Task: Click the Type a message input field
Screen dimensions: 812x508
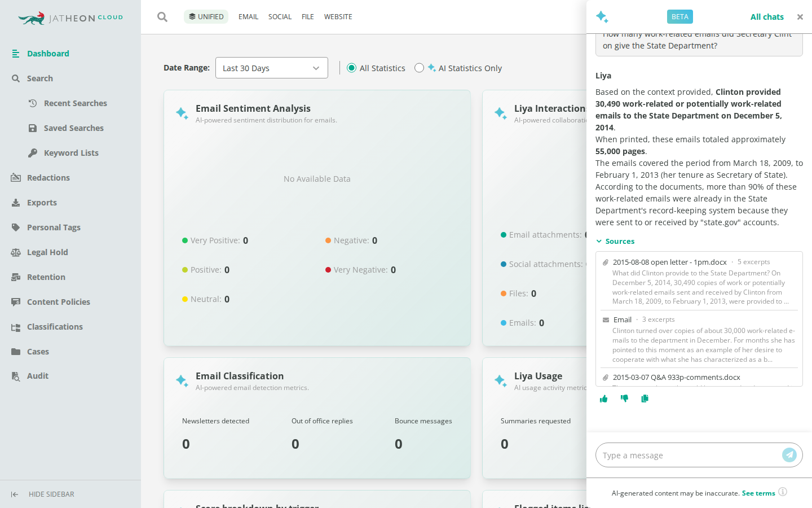Action: point(689,455)
